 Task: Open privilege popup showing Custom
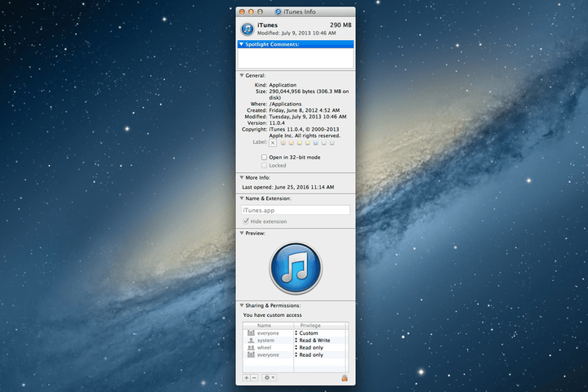[x=307, y=333]
